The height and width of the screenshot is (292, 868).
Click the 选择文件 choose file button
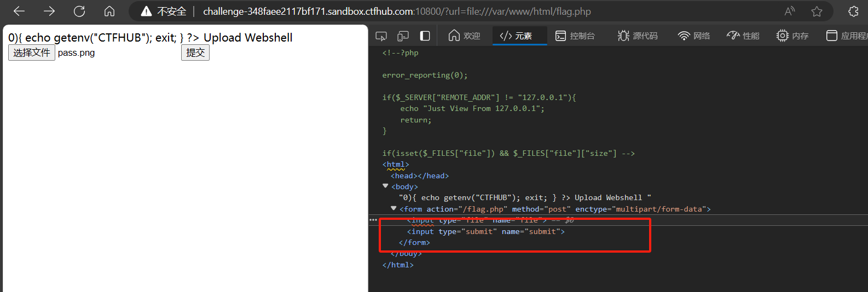tap(32, 52)
